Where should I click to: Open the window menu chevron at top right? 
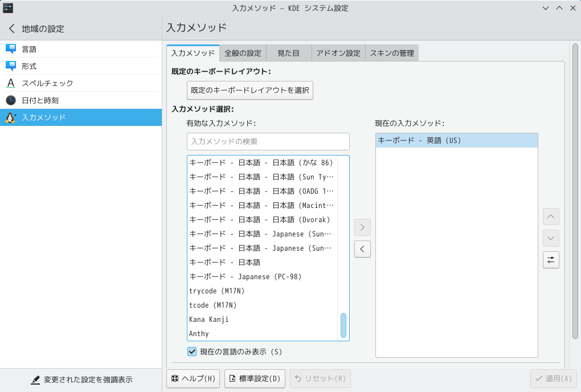(545, 8)
